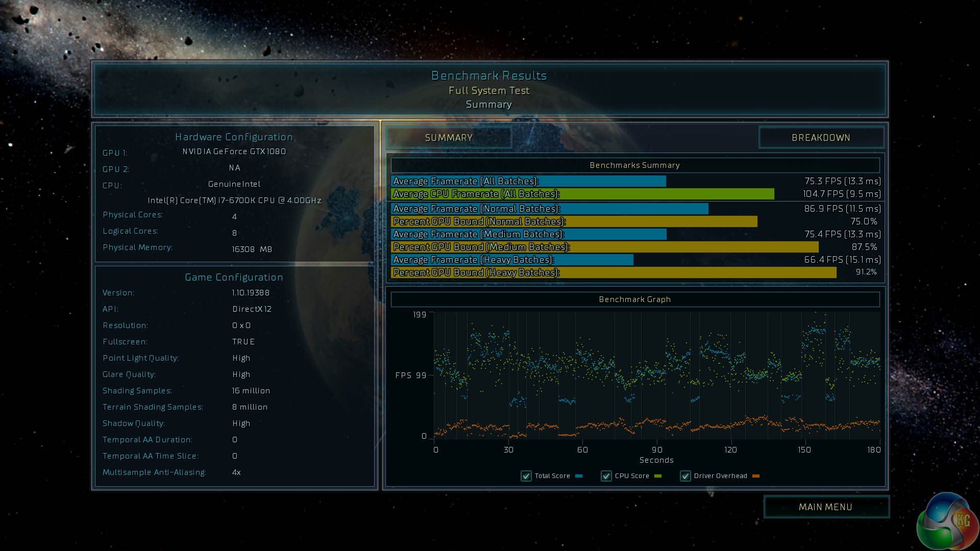The width and height of the screenshot is (980, 551).
Task: Click the orange Driver Overhead legend swatch
Action: tap(756, 476)
